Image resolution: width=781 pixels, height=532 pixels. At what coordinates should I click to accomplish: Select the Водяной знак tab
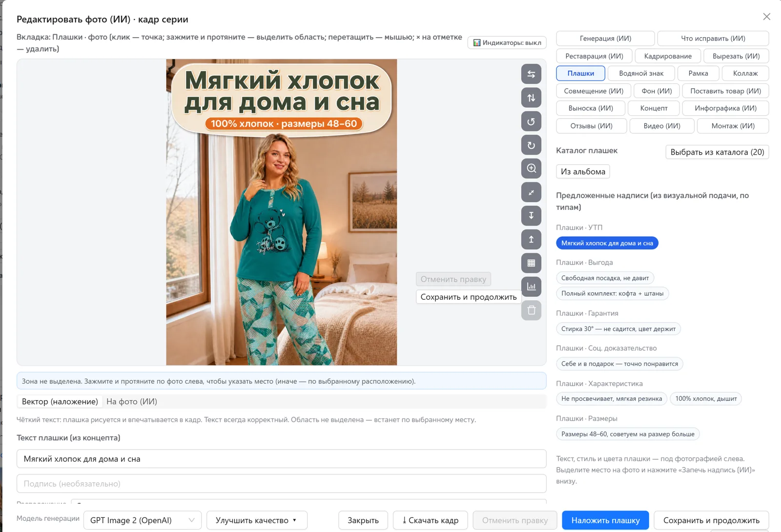[641, 73]
